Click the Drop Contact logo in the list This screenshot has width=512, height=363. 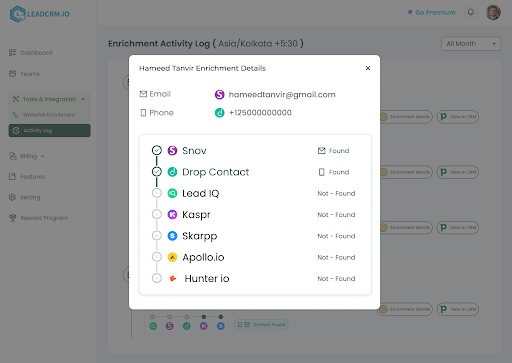point(172,172)
